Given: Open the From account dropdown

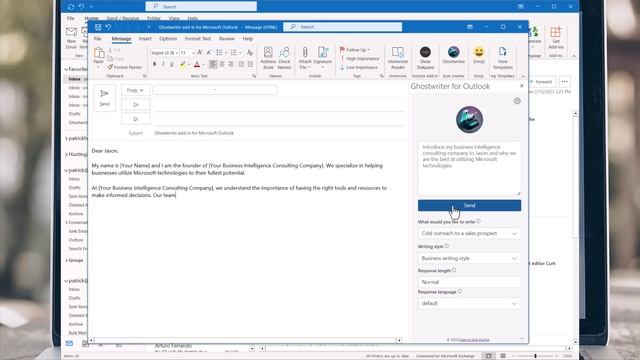Looking at the screenshot, I should click(135, 90).
